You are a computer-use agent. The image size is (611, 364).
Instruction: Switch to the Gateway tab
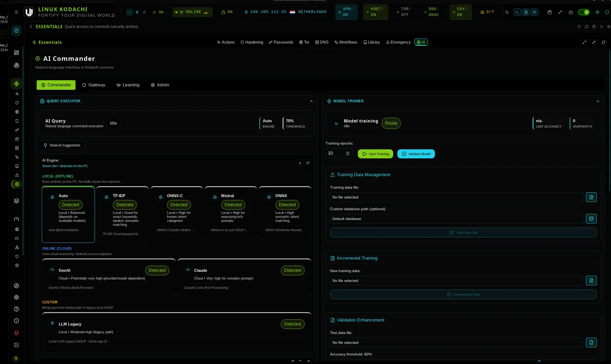(94, 85)
